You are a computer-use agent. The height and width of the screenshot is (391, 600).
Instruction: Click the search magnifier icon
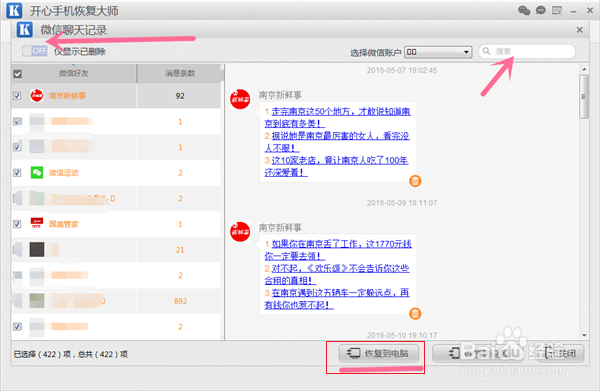click(x=486, y=51)
